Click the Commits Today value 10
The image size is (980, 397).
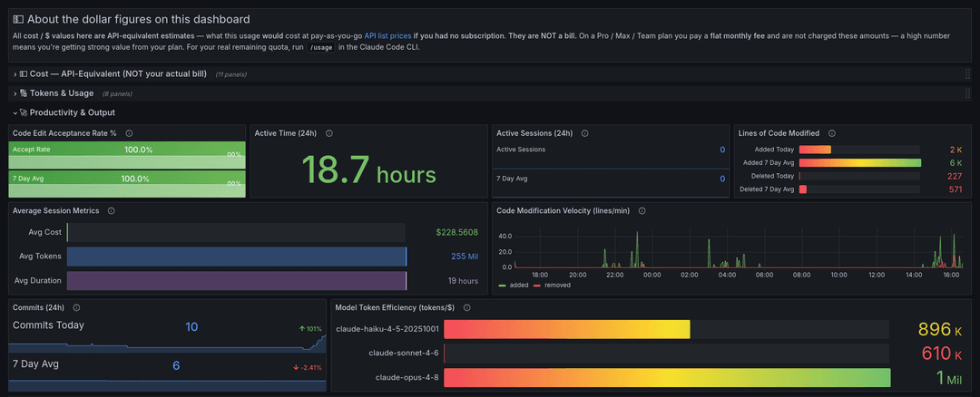[191, 326]
